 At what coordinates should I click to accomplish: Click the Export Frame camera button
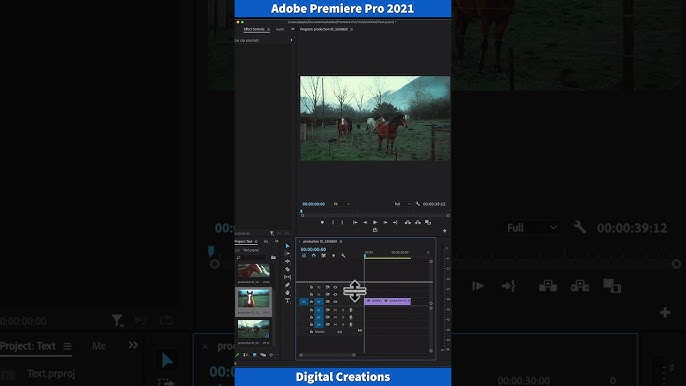(428, 222)
